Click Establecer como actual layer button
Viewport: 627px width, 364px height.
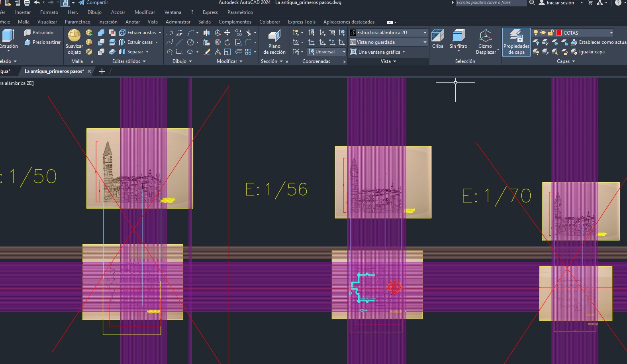pyautogui.click(x=598, y=42)
